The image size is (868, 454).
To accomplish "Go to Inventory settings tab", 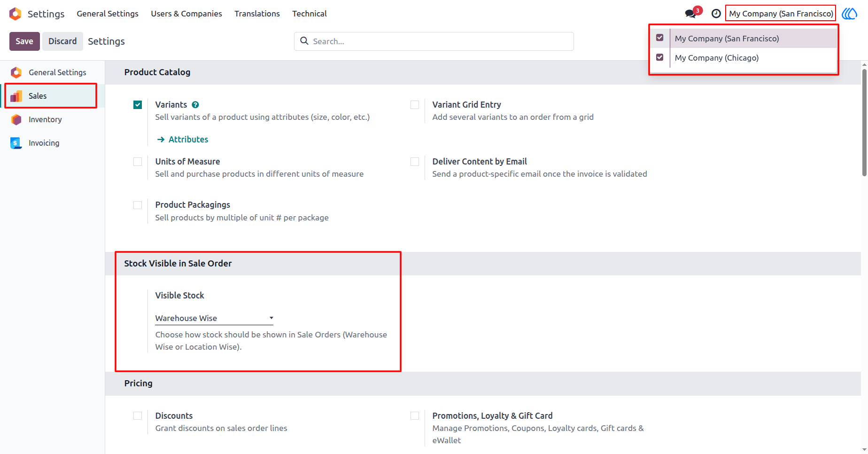I will (x=53, y=119).
